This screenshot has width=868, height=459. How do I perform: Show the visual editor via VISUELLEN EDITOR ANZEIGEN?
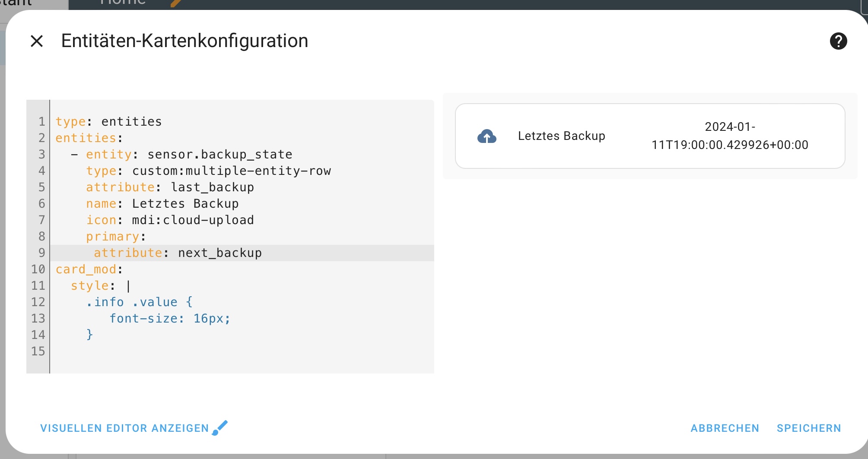[x=124, y=428]
